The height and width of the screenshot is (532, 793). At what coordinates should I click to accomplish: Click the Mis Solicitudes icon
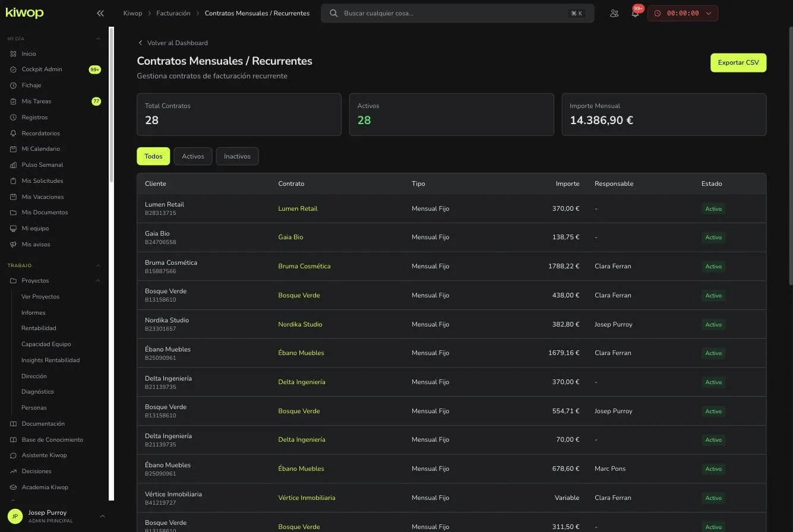coord(13,181)
